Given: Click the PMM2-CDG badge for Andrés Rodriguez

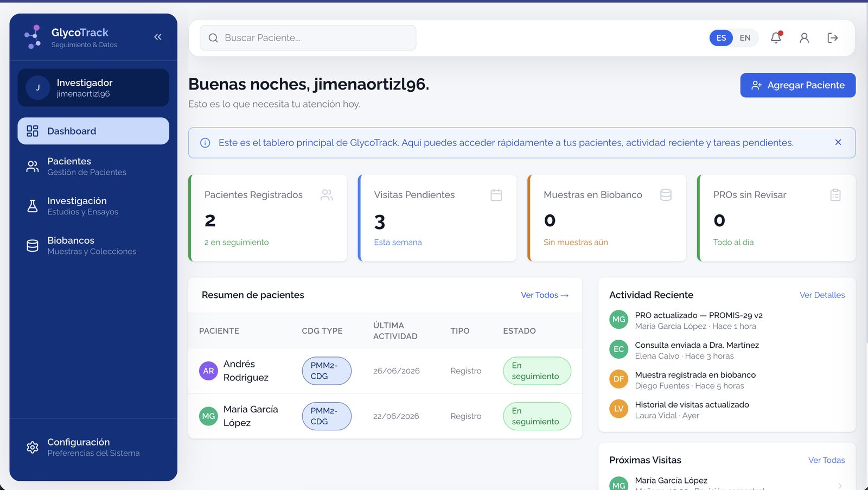Looking at the screenshot, I should [x=327, y=371].
